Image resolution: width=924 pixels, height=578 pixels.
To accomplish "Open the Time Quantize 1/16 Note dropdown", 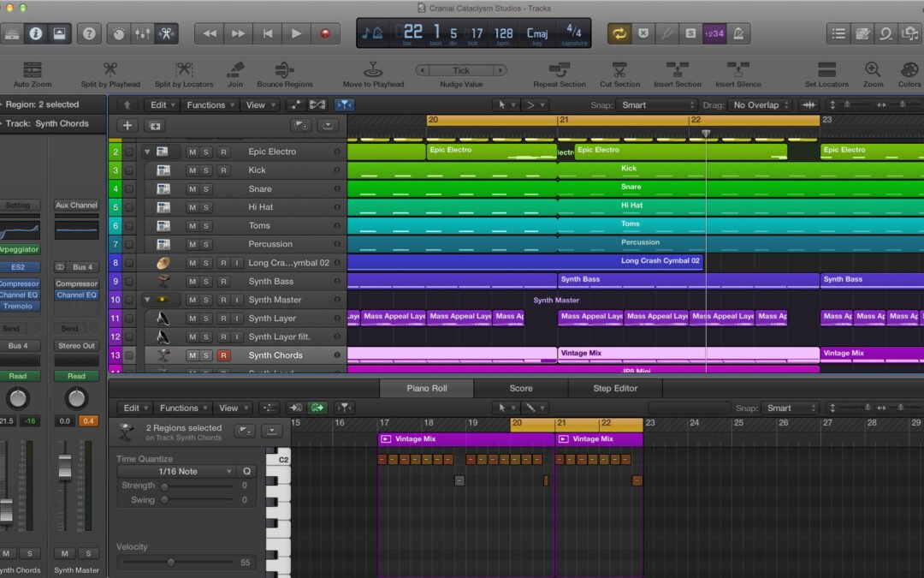I will pyautogui.click(x=175, y=472).
